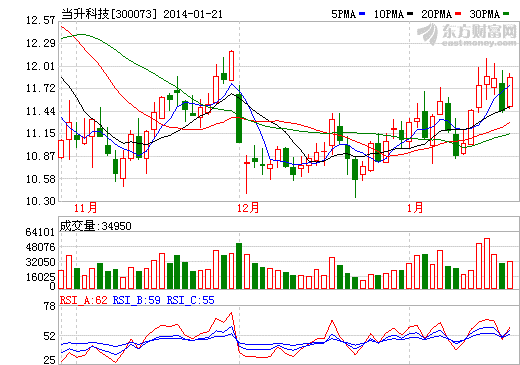
Task: Click the blue 5PMA legend color marker
Action: tap(362, 14)
